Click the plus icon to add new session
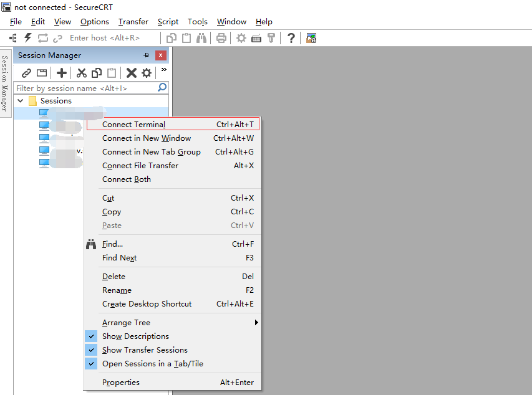Viewport: 532px width, 395px height. [x=62, y=73]
